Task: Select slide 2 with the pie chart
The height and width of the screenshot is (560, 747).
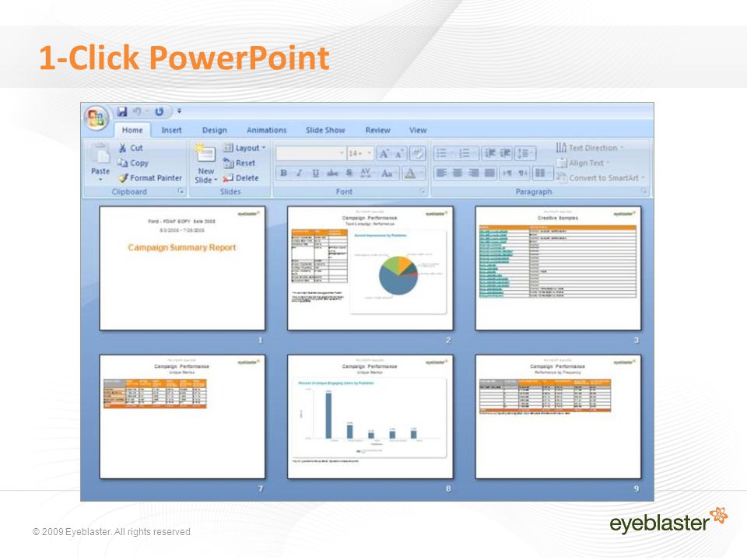Action: (x=370, y=268)
